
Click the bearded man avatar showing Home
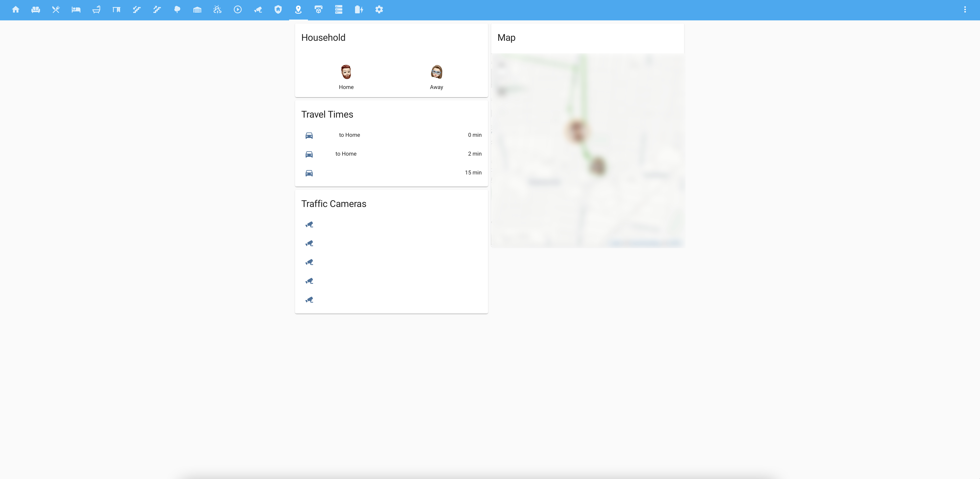coord(346,72)
